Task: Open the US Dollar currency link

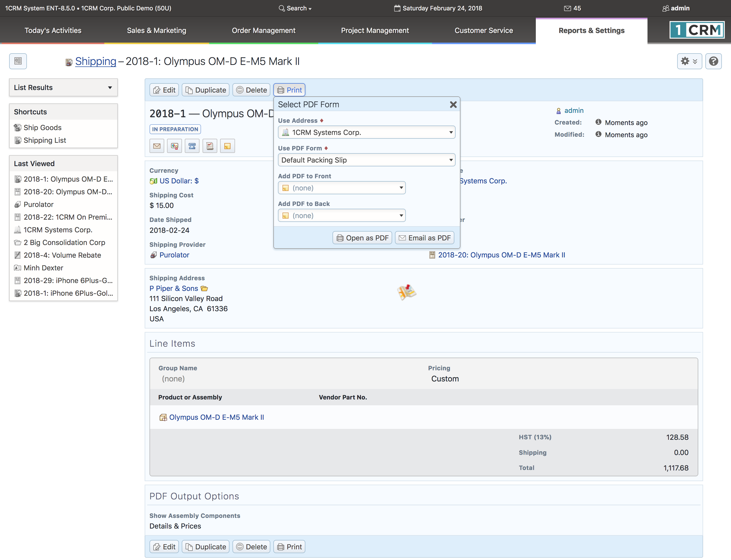Action: pos(179,181)
